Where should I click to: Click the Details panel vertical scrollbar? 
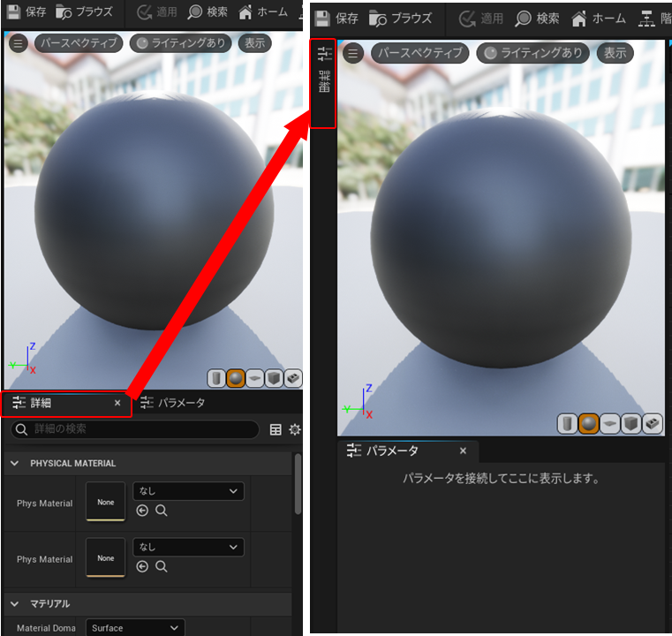(298, 484)
